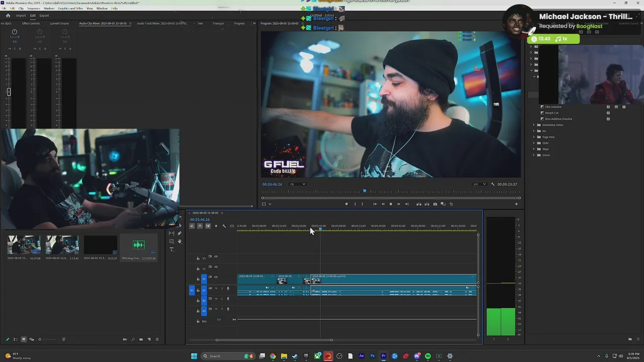Add marker in Program monitor
The width and height of the screenshot is (644, 362).
tap(346, 204)
